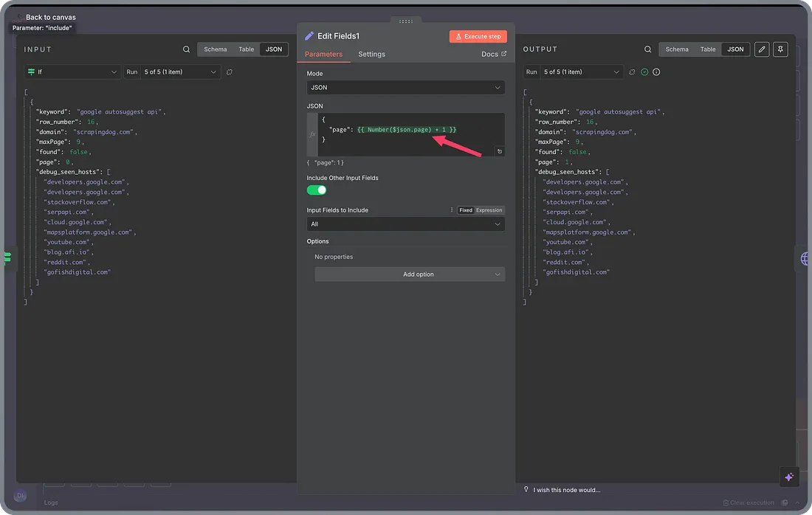Switch OUTPUT view to Table
This screenshot has height=515, width=812.
pos(707,49)
